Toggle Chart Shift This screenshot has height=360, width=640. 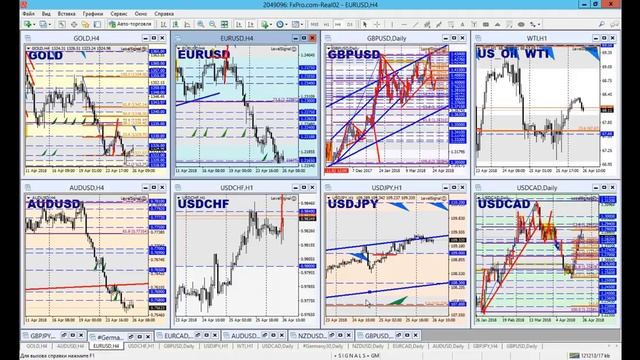pyautogui.click(x=251, y=24)
